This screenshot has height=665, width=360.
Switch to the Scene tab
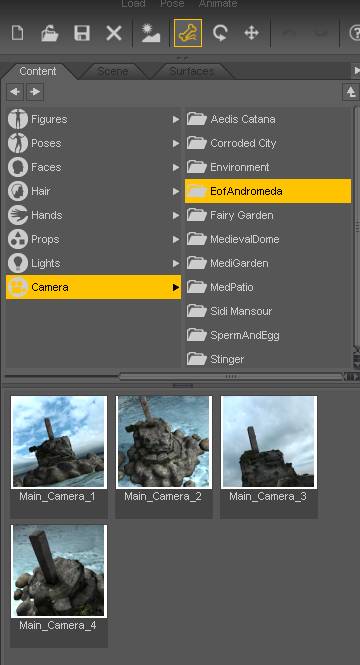pyautogui.click(x=113, y=71)
